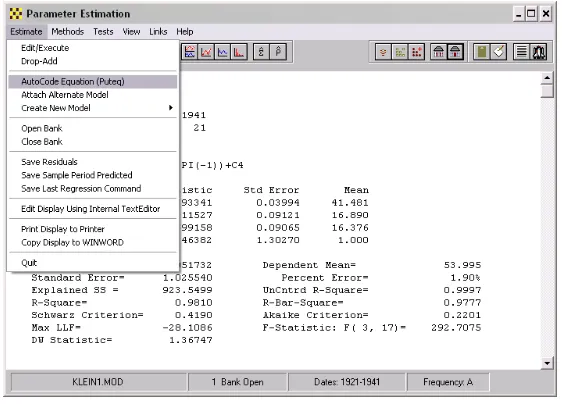Open the Methods menu
Viewport: 562px width, 404px height.
point(67,32)
